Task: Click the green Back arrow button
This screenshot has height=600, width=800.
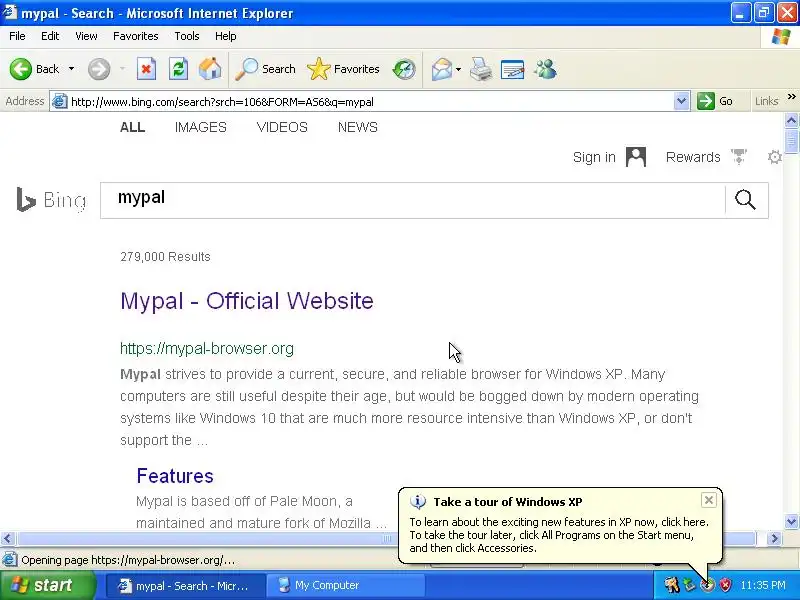Action: coord(20,69)
